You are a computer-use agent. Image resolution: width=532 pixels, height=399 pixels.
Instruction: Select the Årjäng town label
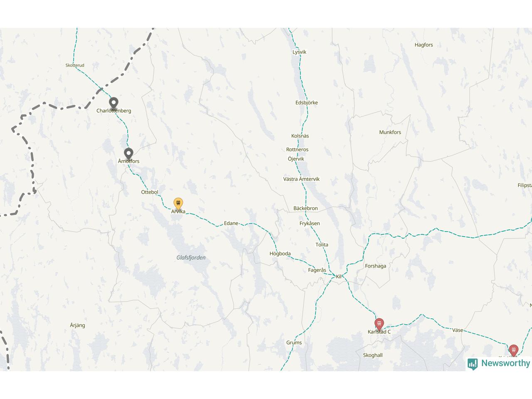pyautogui.click(x=77, y=325)
